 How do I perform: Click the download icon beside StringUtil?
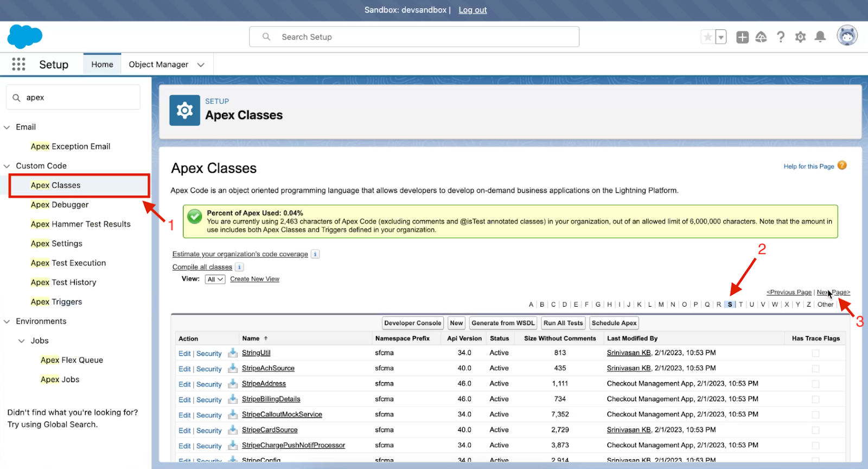233,353
